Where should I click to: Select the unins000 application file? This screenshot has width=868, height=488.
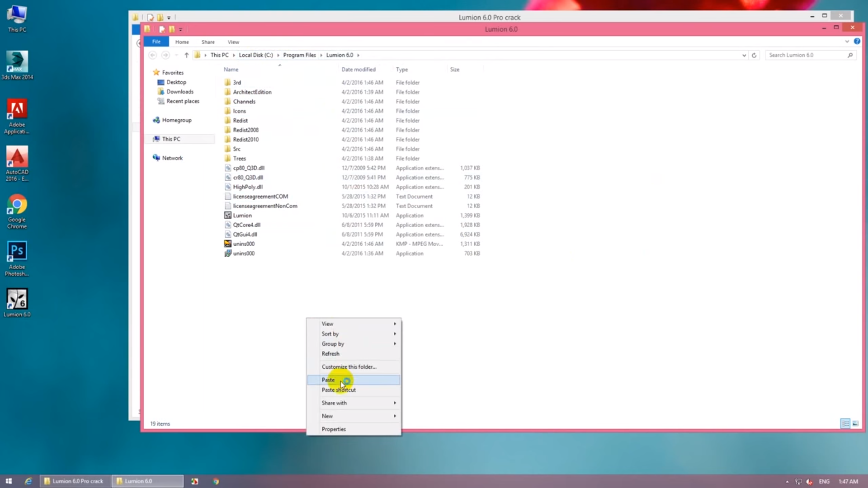tap(244, 253)
